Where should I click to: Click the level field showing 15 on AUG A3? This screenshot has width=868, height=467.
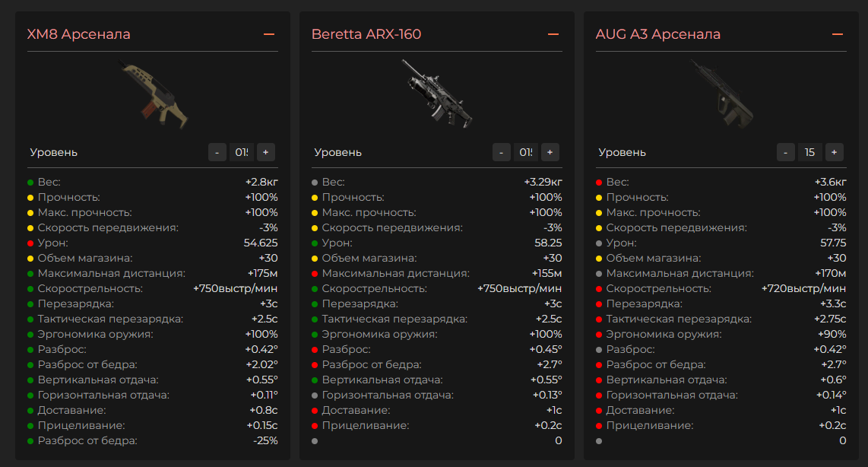(810, 152)
